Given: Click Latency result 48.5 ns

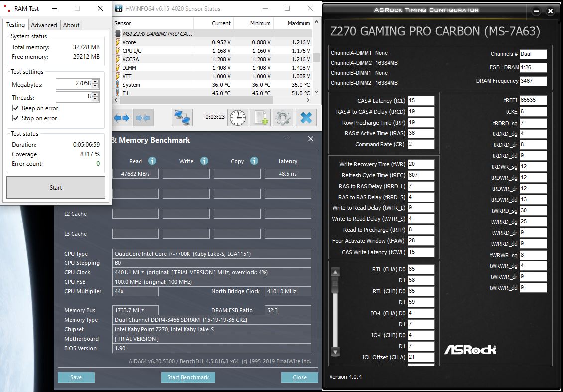Looking at the screenshot, I should coord(288,174).
